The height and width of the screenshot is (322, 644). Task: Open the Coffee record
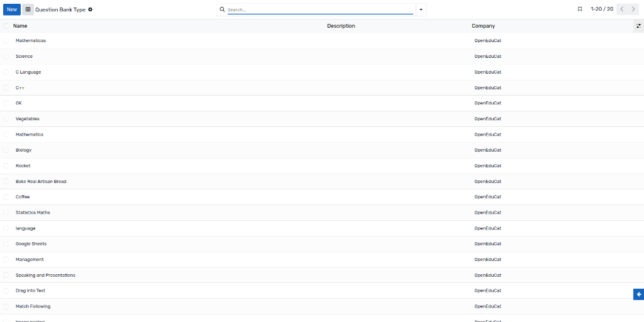(x=23, y=197)
